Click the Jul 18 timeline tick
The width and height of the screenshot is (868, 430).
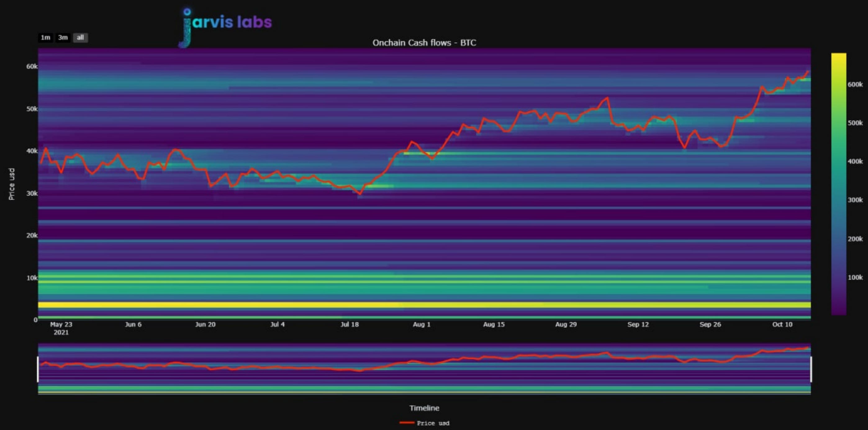(x=350, y=324)
